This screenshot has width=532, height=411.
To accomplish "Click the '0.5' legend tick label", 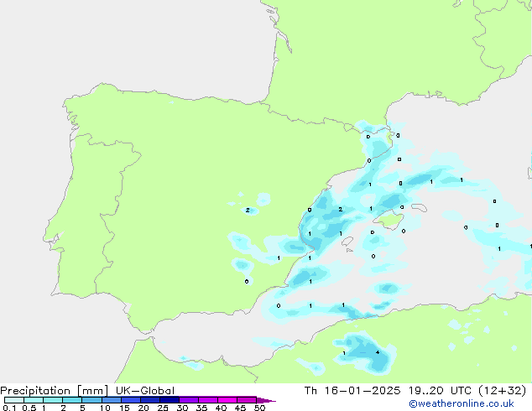I will click(29, 408).
